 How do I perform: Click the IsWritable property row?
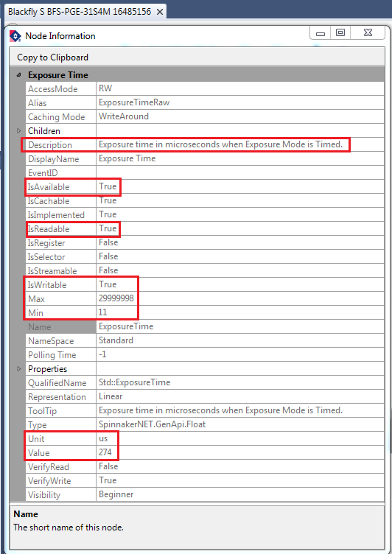[205, 285]
